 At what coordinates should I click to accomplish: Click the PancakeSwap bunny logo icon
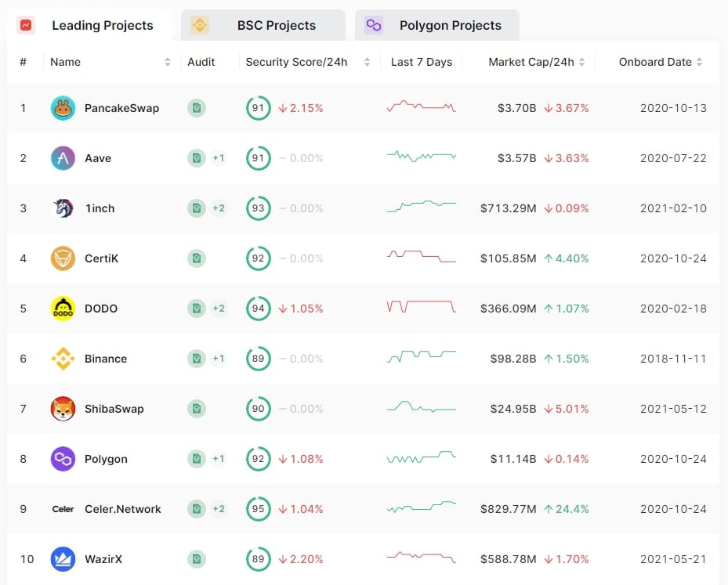click(x=63, y=108)
